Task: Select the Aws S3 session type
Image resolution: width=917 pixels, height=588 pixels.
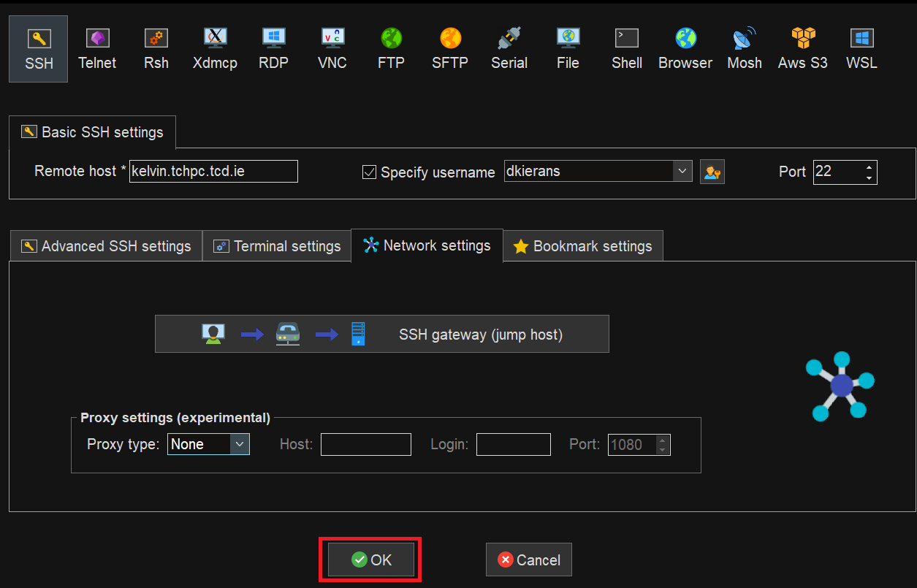Action: [x=802, y=47]
